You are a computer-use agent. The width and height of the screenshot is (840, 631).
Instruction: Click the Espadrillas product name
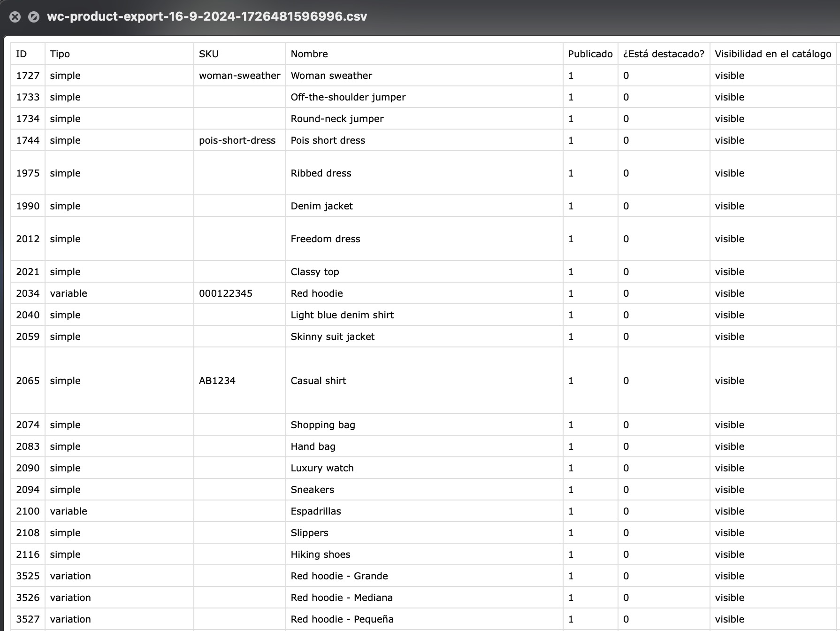316,511
